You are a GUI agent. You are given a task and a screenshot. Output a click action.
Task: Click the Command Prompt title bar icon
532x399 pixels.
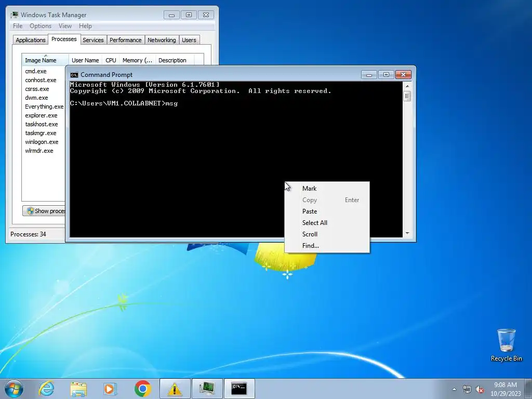74,75
